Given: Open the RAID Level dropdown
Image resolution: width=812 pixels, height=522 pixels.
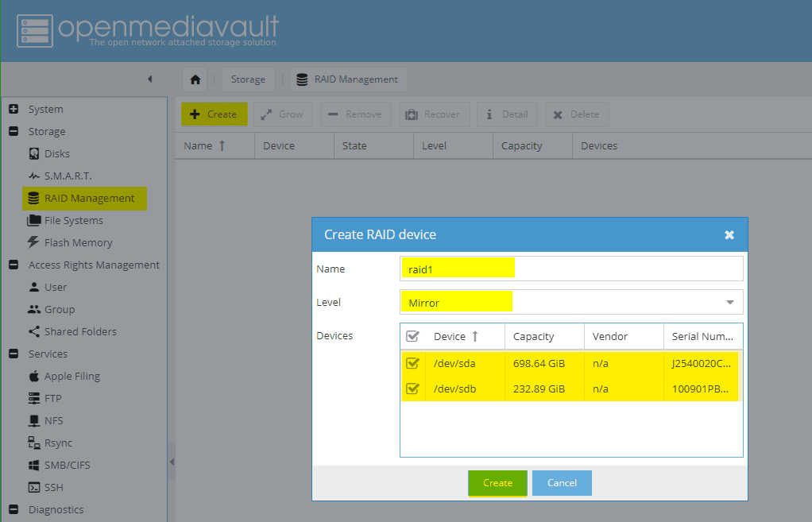Looking at the screenshot, I should [729, 302].
